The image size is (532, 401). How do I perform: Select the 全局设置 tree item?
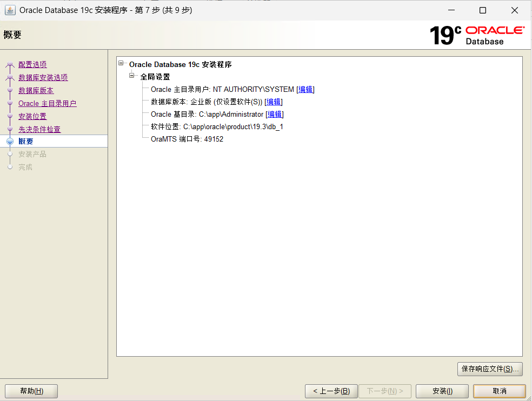pyautogui.click(x=156, y=76)
